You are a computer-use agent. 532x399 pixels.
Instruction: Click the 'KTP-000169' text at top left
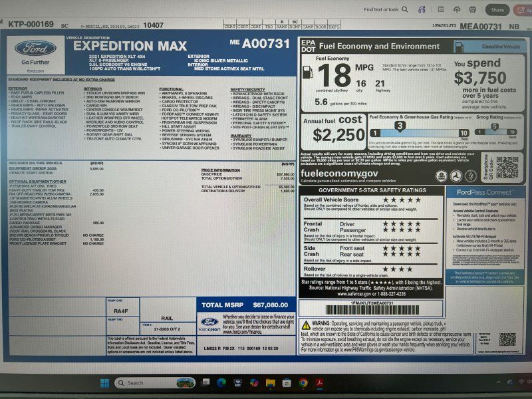click(31, 25)
